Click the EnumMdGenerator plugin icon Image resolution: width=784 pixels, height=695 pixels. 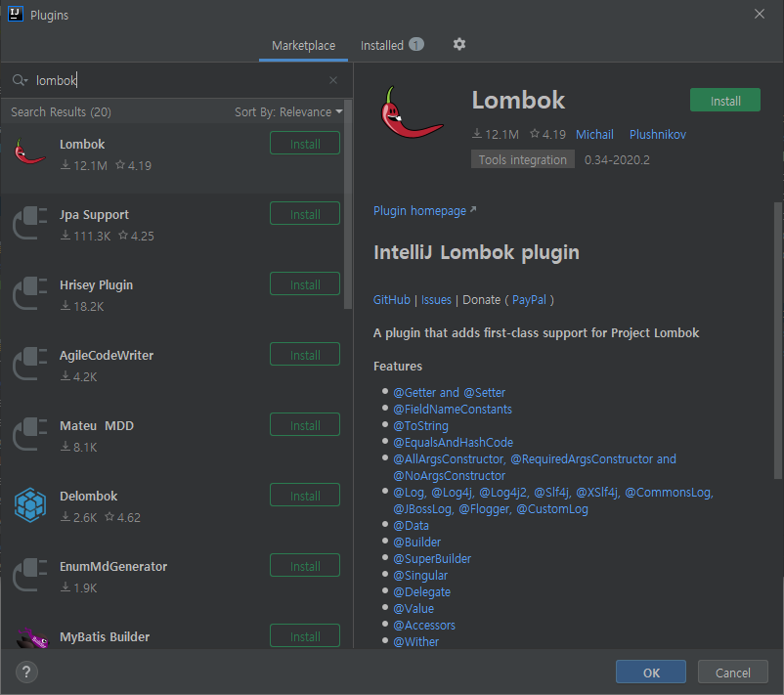[30, 575]
